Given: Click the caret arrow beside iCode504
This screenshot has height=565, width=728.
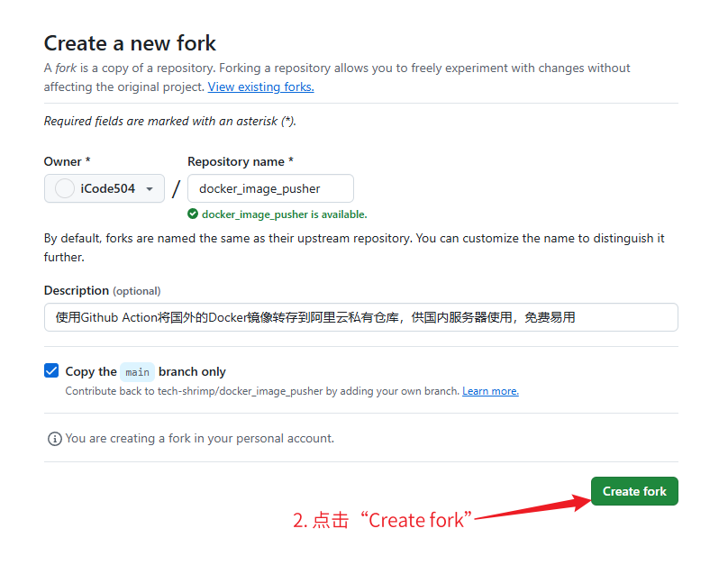Looking at the screenshot, I should [150, 189].
